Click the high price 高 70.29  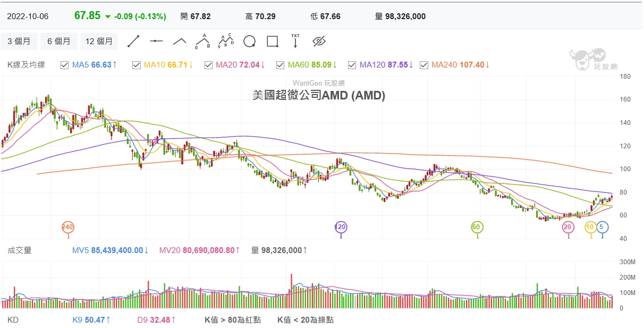pos(260,16)
